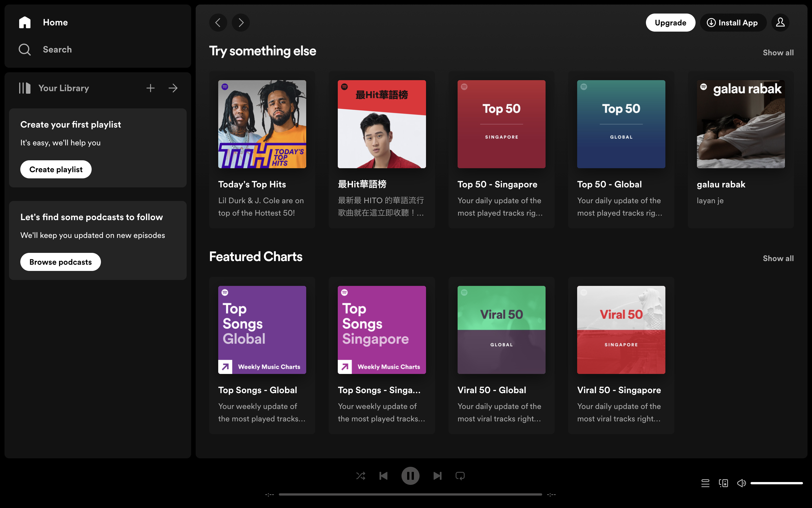Open Viral 50 Global cover

501,330
